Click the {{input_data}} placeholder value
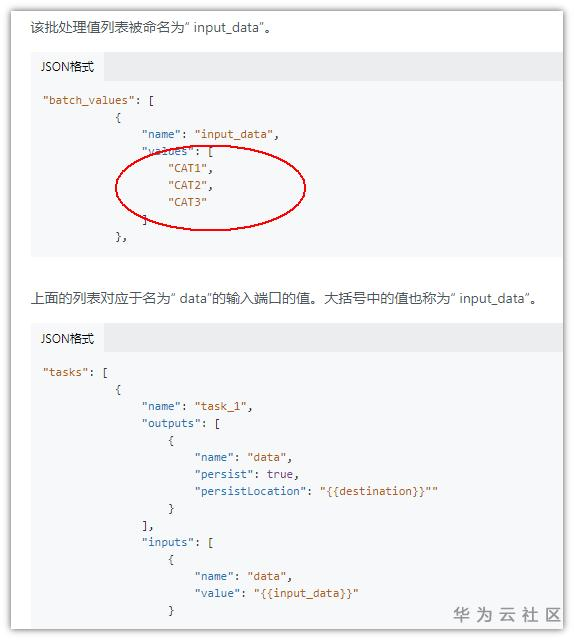The width and height of the screenshot is (574, 640). pyautogui.click(x=306, y=593)
